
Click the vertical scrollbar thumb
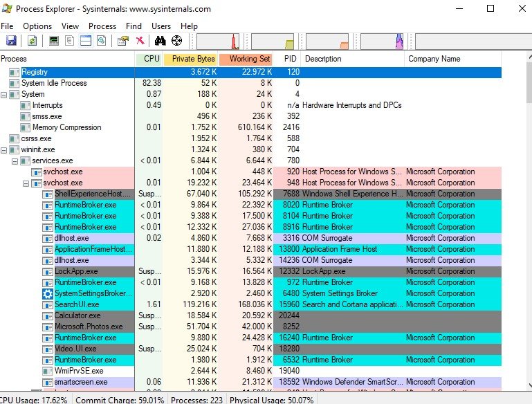click(x=529, y=82)
